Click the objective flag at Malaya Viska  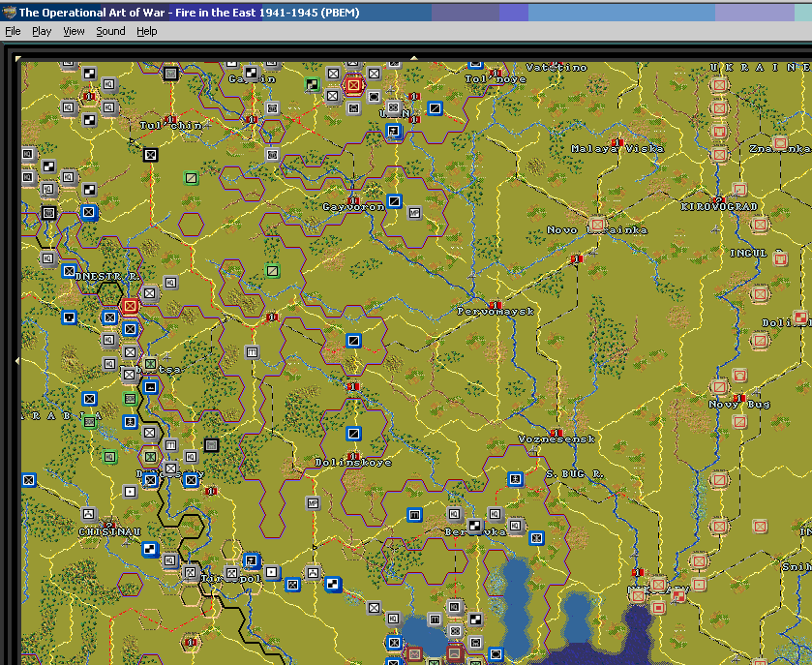point(617,142)
